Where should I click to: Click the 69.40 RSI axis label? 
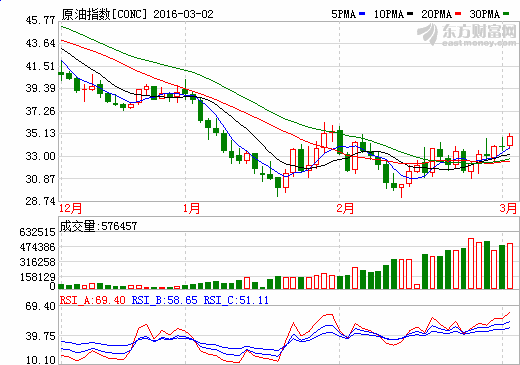(40, 306)
